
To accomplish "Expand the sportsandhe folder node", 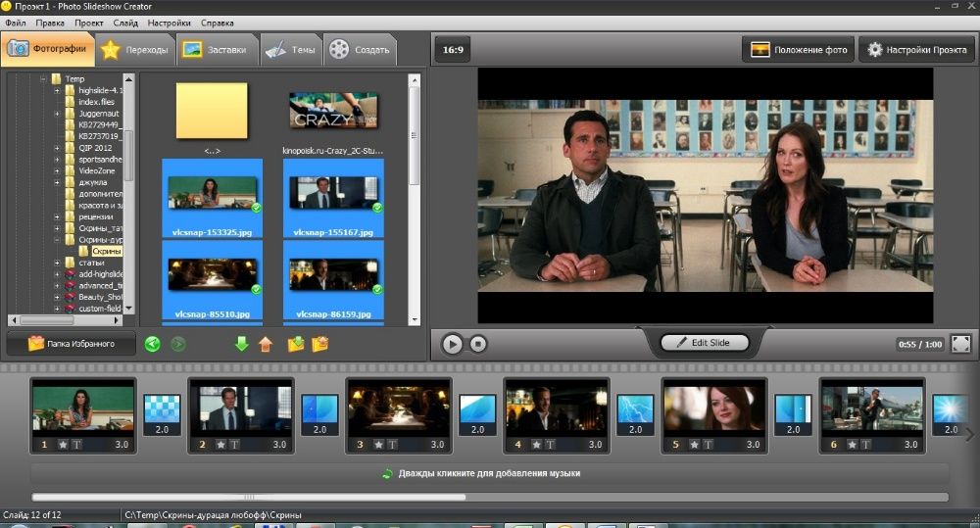I will (57, 160).
